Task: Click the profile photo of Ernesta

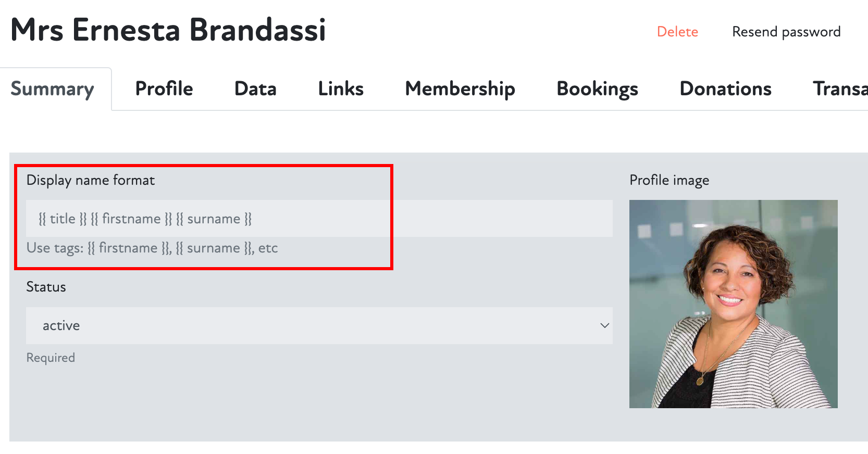Action: (733, 304)
